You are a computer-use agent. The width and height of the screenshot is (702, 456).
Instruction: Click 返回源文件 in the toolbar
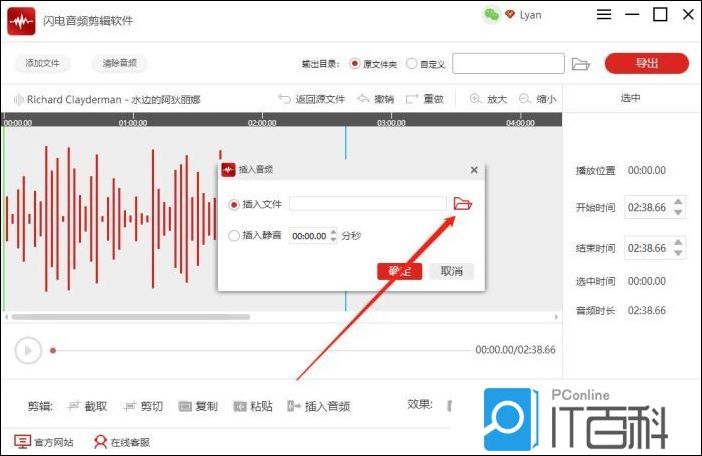coord(312,99)
